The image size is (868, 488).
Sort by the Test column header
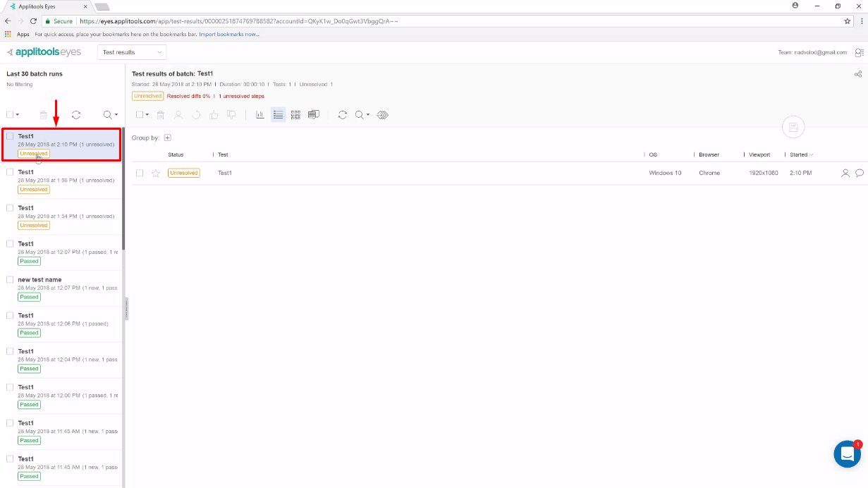coord(223,154)
